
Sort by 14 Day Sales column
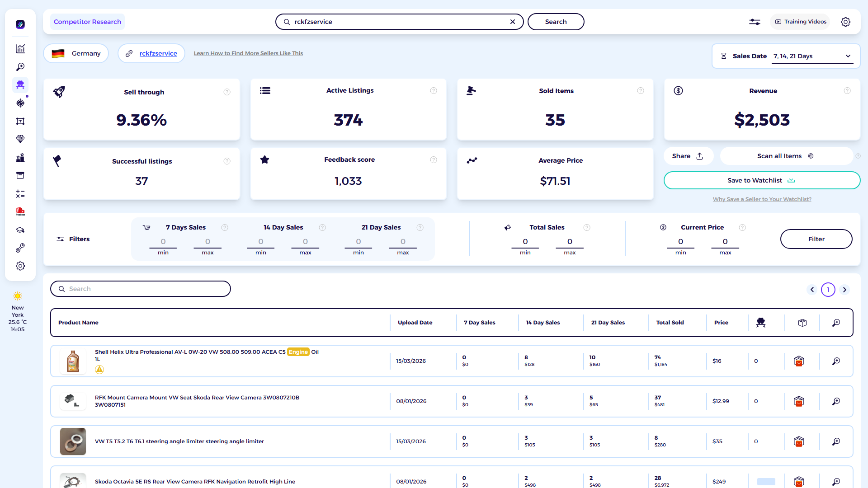click(543, 323)
